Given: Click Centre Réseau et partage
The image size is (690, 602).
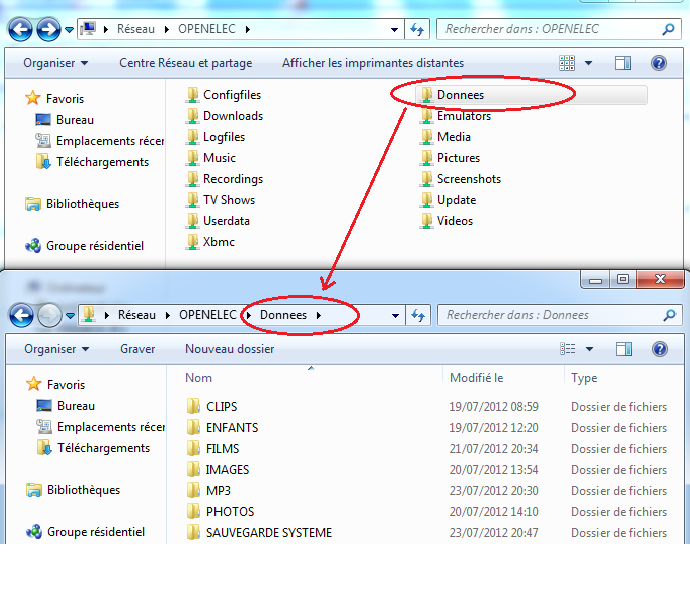Looking at the screenshot, I should [x=185, y=63].
